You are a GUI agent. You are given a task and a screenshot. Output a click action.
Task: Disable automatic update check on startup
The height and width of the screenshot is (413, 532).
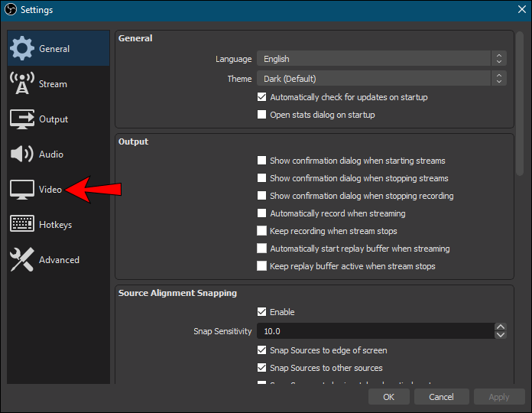[262, 97]
